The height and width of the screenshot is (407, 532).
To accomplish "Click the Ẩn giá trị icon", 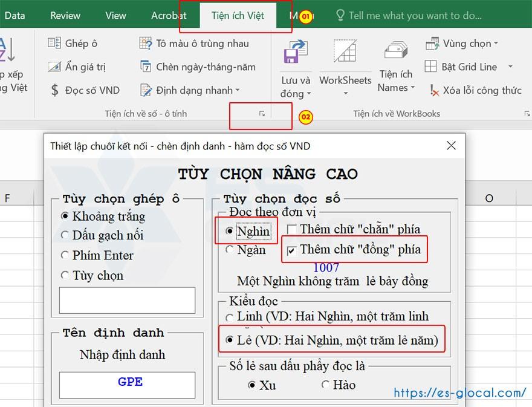I will click(54, 67).
